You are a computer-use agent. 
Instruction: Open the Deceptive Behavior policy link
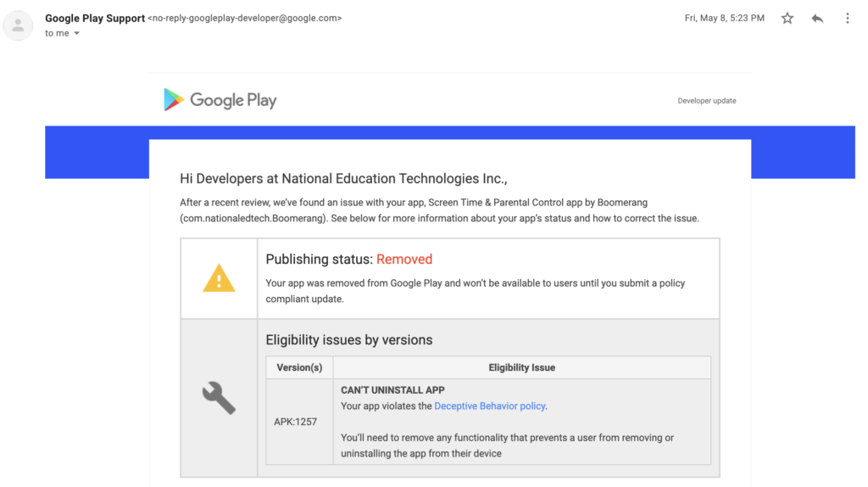pyautogui.click(x=489, y=406)
